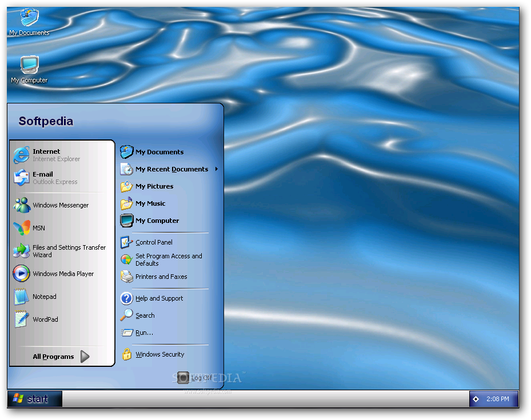Click the WordPad icon

[21, 319]
